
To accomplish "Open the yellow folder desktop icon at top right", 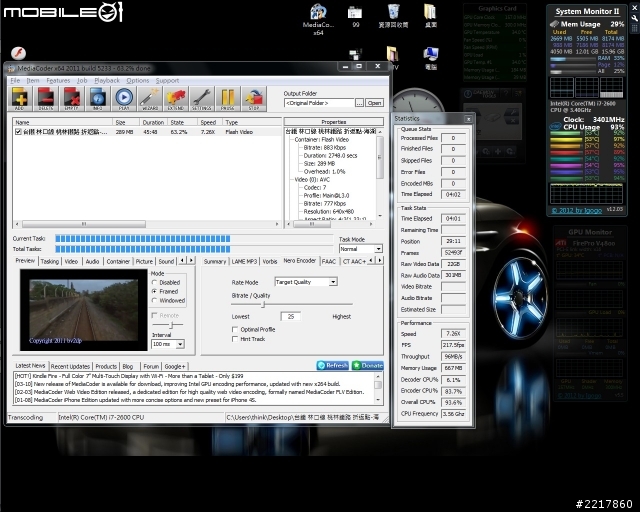I will pos(431,16).
